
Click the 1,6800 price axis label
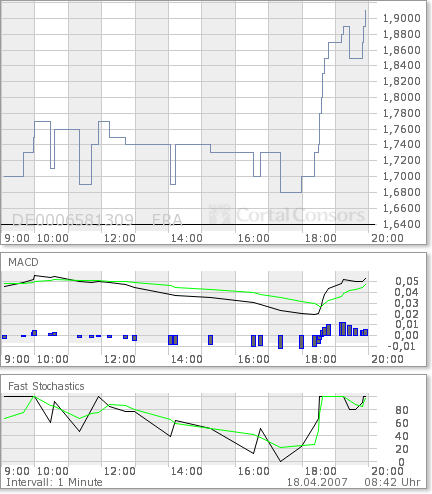pyautogui.click(x=401, y=192)
